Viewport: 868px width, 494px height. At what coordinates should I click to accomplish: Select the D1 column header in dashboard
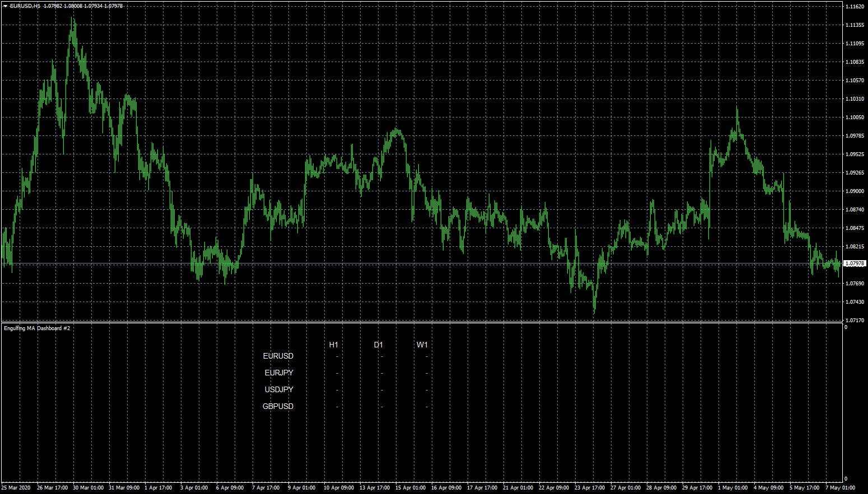click(379, 345)
